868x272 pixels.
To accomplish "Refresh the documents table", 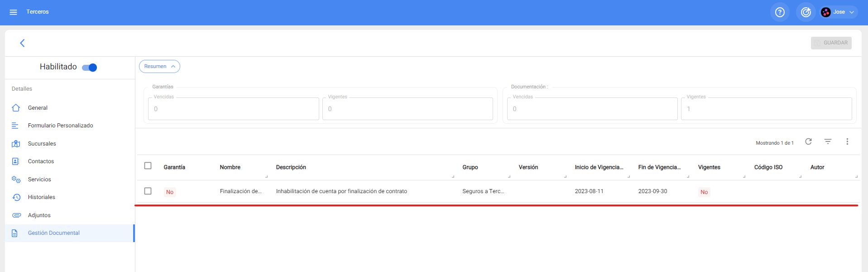I will pos(808,142).
